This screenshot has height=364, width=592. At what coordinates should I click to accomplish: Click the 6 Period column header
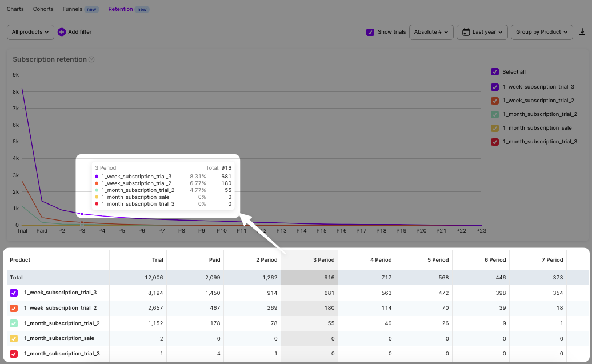coord(495,260)
